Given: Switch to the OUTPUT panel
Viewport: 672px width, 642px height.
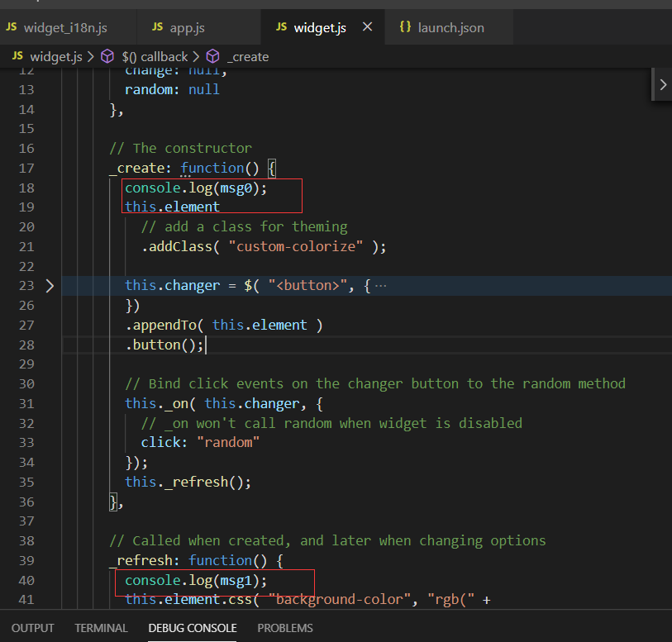Looking at the screenshot, I should [x=33, y=628].
